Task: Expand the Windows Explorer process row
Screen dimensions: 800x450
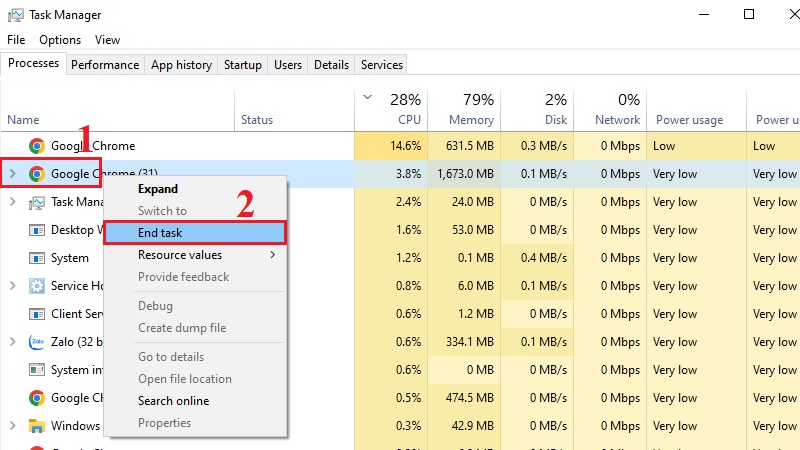Action: click(x=13, y=426)
